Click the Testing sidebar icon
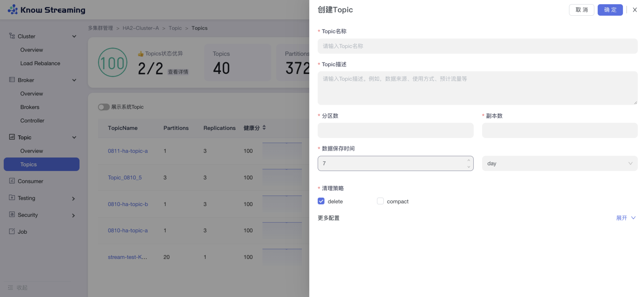 12,197
